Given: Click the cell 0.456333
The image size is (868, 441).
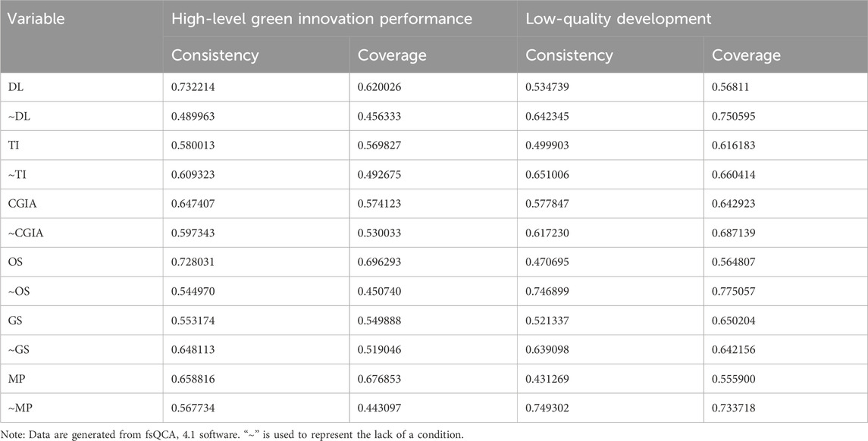Looking at the screenshot, I should pyautogui.click(x=380, y=116).
